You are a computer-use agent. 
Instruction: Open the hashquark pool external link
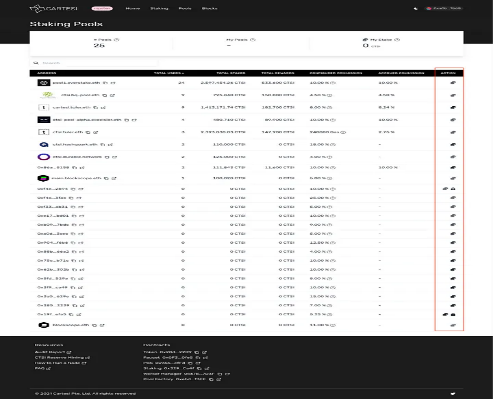tap(110, 144)
